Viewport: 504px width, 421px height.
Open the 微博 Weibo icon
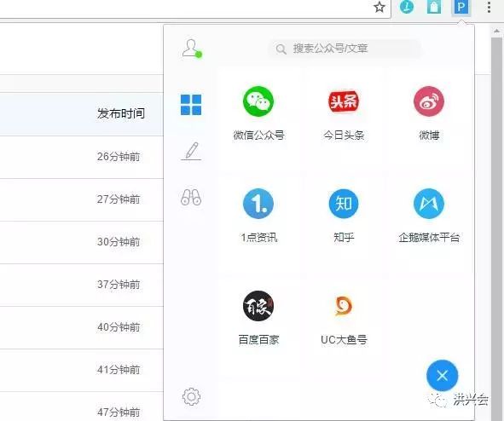pyautogui.click(x=429, y=101)
